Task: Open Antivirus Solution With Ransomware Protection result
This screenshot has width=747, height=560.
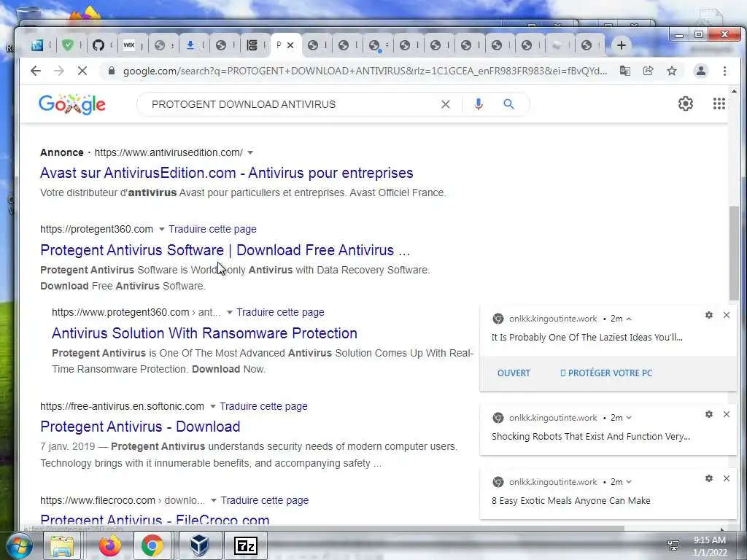Action: (x=204, y=333)
